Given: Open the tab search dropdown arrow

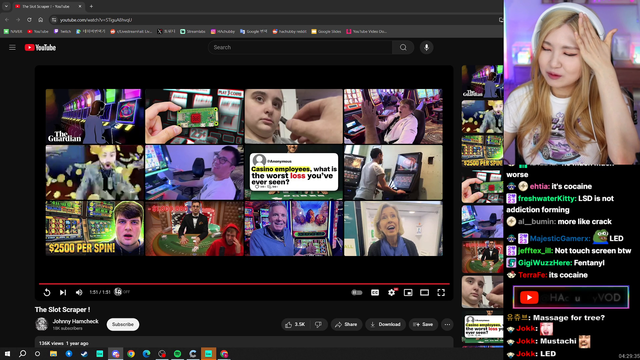Looking at the screenshot, I should pos(6,6).
